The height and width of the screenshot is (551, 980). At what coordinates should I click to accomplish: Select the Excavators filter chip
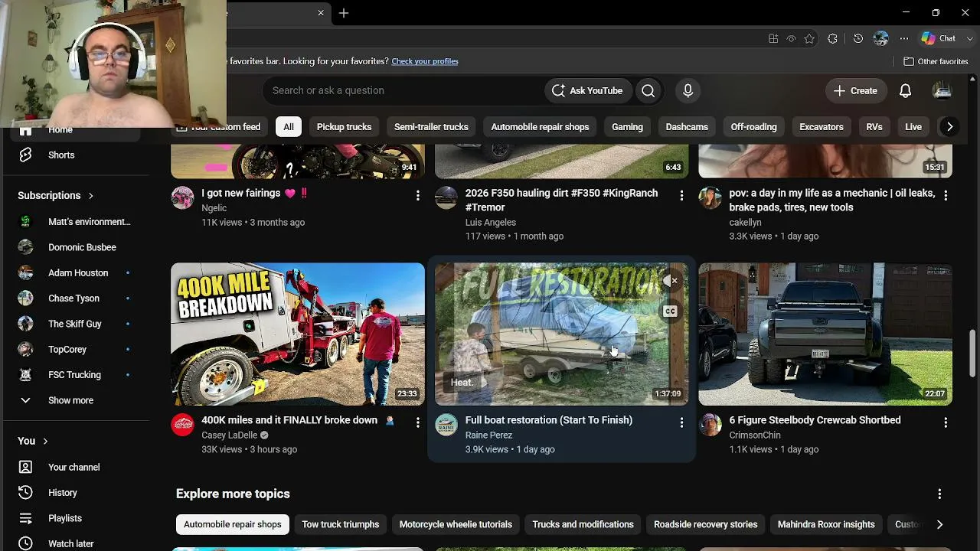click(822, 127)
